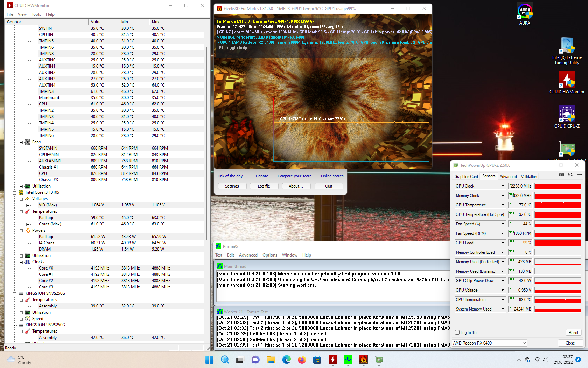
Task: Open the weather widget showing 9°C Cloudy
Action: 20,360
